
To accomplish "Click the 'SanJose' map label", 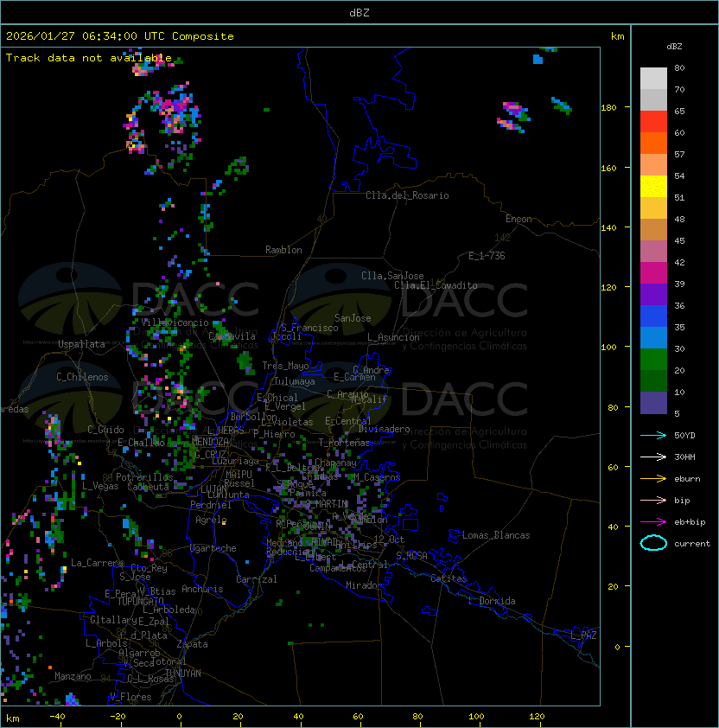I will click(353, 318).
